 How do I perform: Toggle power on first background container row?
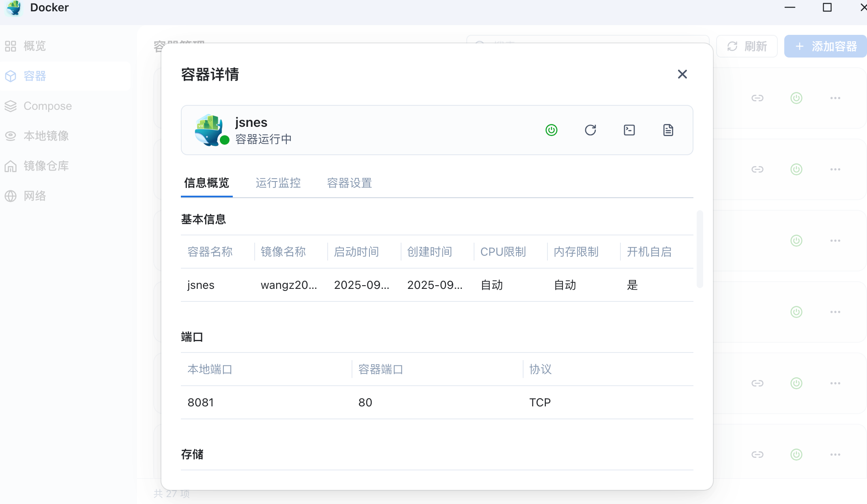796,98
